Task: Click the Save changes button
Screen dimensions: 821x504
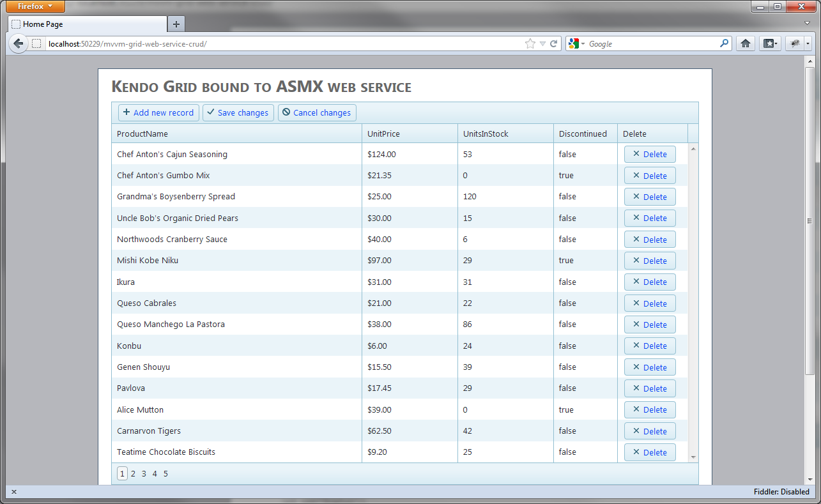Action: 238,112
